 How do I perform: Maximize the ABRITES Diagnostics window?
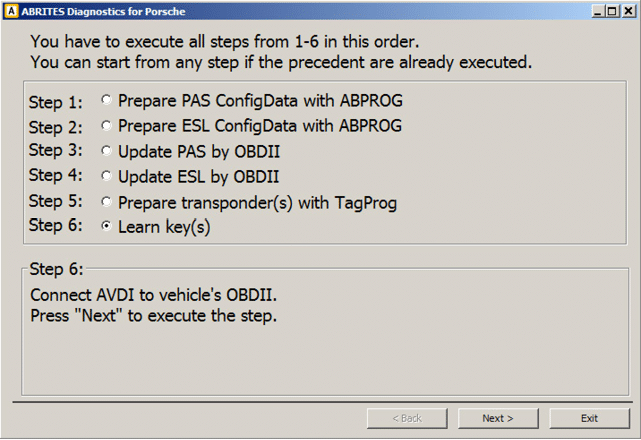tap(611, 10)
